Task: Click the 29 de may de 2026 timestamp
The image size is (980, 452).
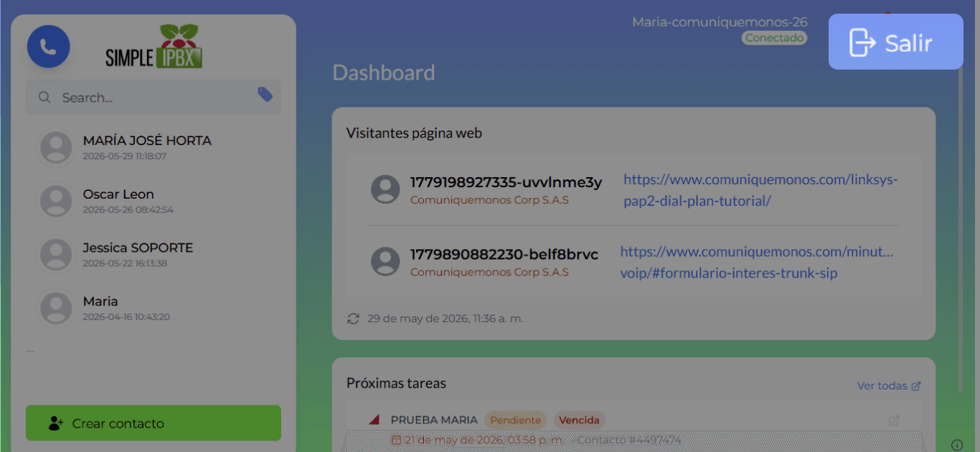Action: [x=446, y=319]
